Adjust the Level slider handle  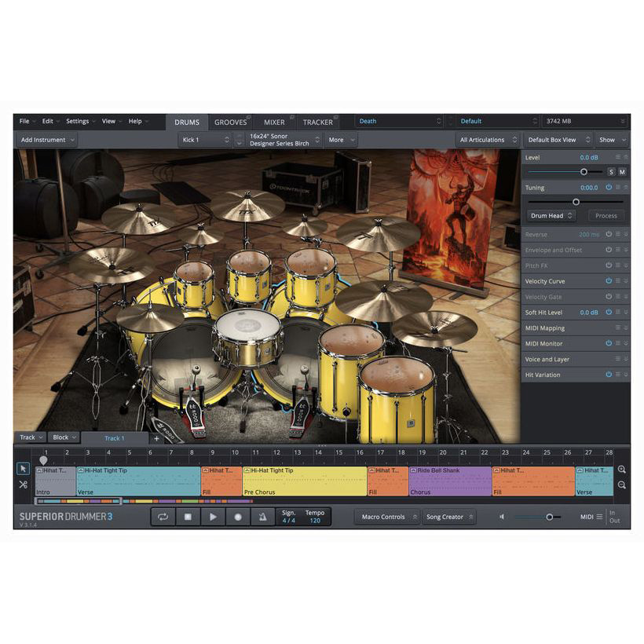(584, 172)
